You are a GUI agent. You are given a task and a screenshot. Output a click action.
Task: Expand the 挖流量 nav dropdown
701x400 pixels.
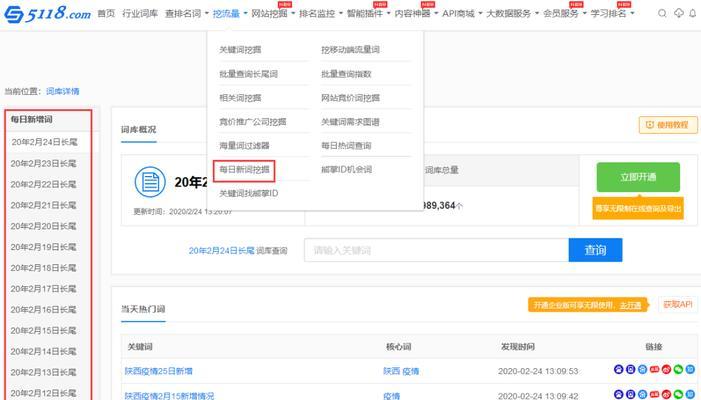coord(230,13)
